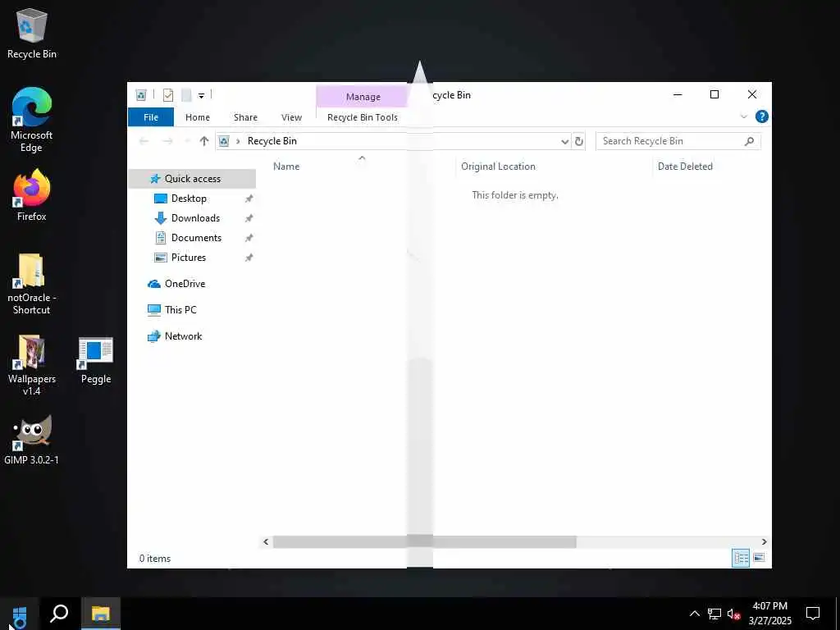
Task: Switch to the View ribbon tab
Action: click(291, 117)
